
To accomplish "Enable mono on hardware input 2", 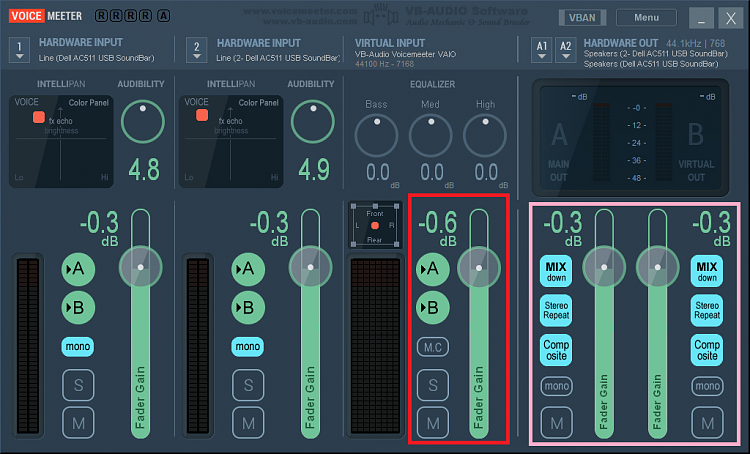I will click(247, 346).
